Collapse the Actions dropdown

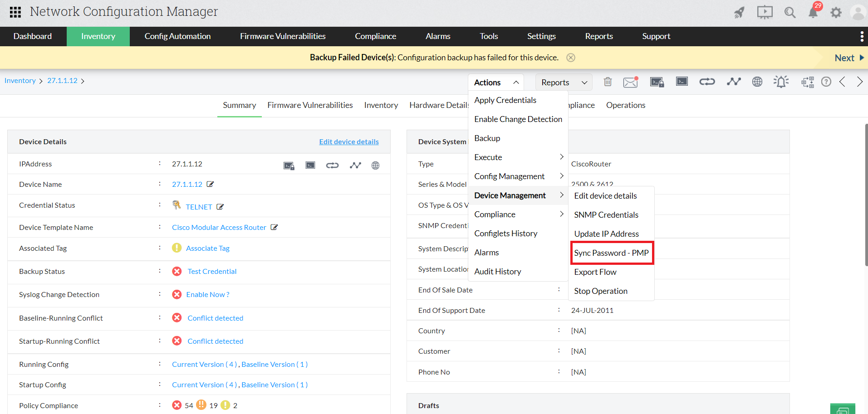495,82
